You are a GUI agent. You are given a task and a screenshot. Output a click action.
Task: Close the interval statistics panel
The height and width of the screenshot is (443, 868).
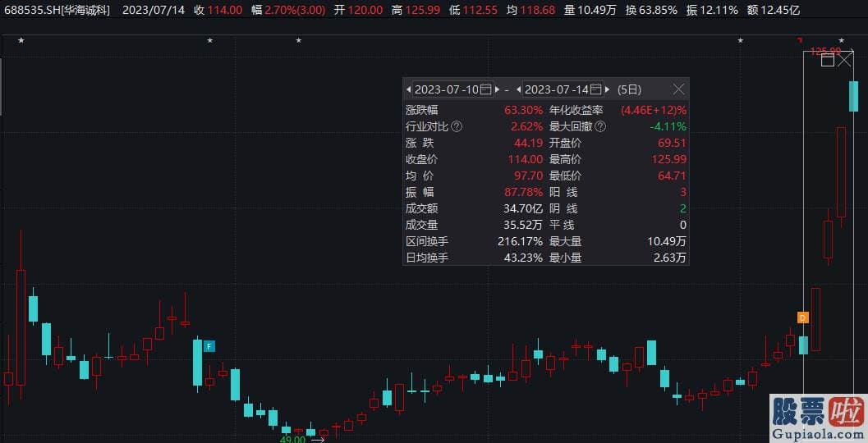pos(678,89)
